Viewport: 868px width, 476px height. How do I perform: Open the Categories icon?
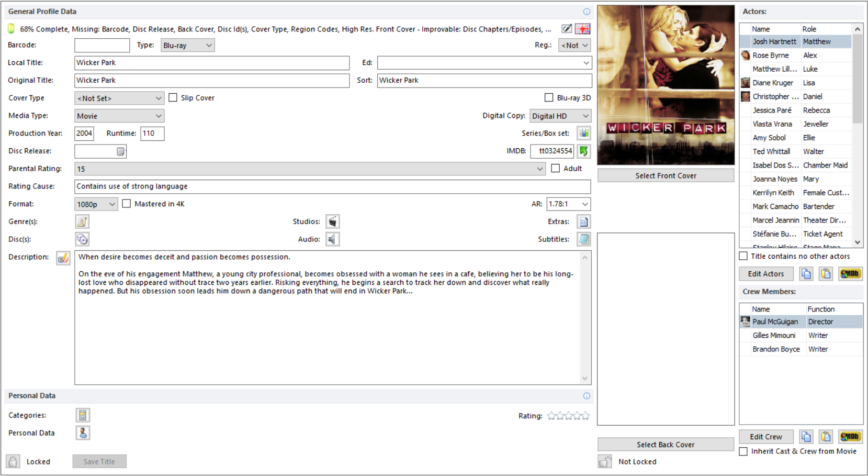(x=83, y=415)
